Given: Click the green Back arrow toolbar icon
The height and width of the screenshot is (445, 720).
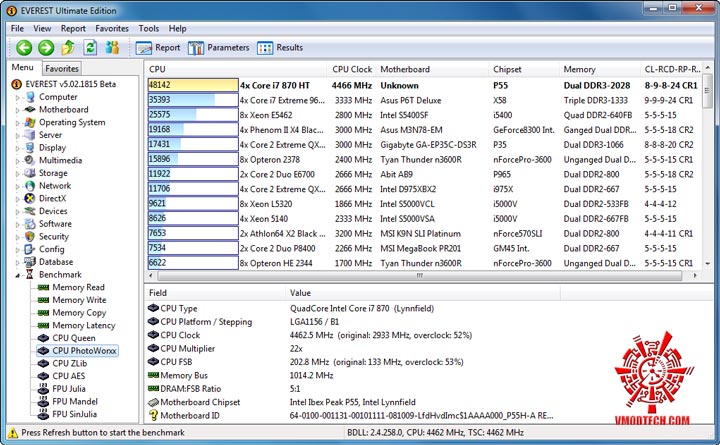Looking at the screenshot, I should pos(24,47).
